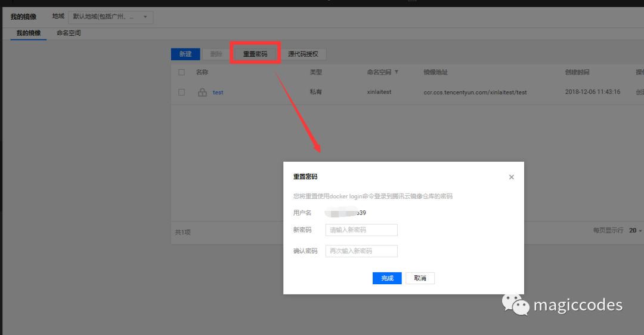Click the 重置密码 toolbar button
This screenshot has height=335, width=644.
255,54
